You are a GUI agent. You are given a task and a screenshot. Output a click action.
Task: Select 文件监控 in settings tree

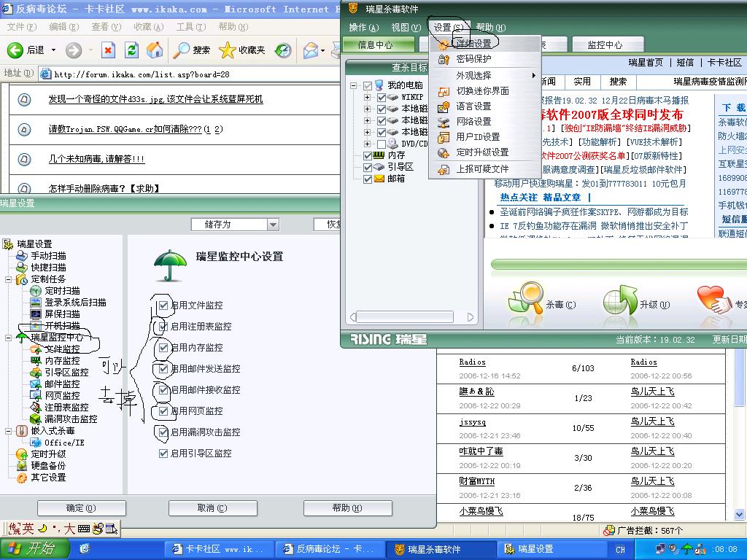coord(62,349)
